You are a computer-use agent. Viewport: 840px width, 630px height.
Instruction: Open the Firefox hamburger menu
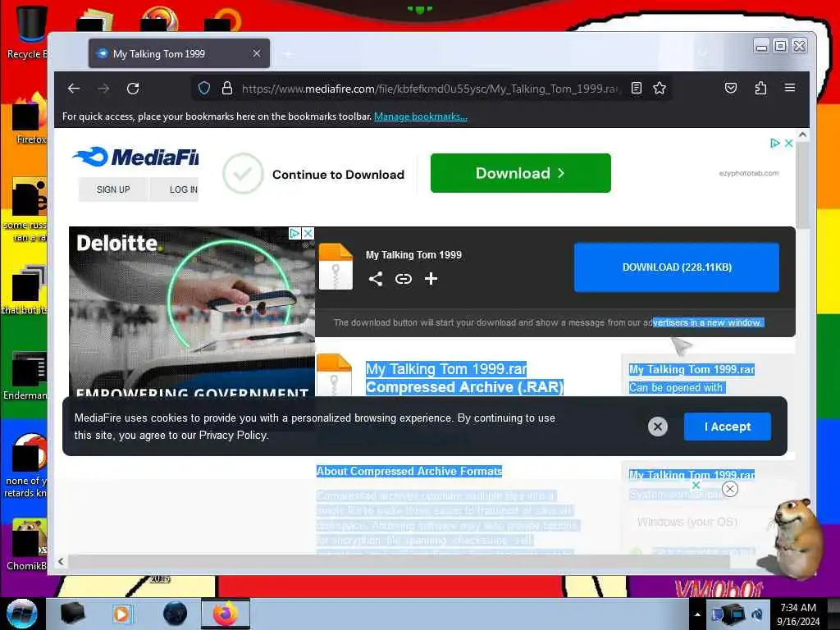tap(790, 87)
